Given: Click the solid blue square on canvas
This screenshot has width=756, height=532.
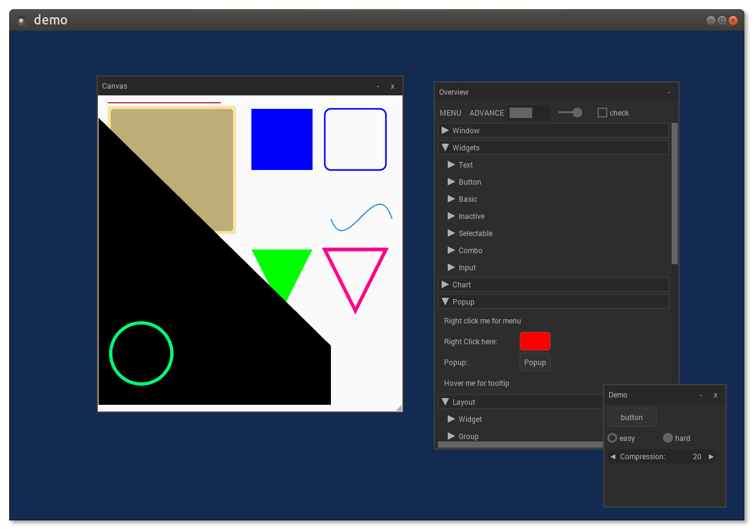Looking at the screenshot, I should click(282, 139).
